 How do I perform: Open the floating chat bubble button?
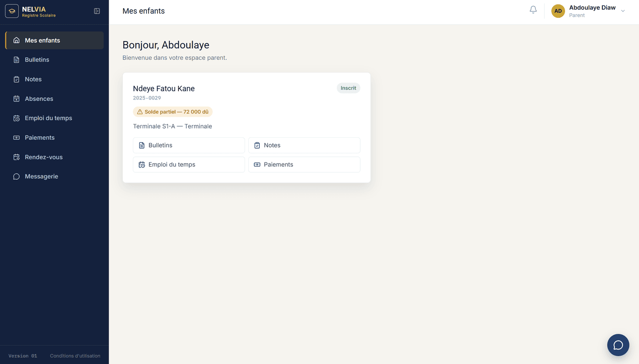tap(618, 345)
